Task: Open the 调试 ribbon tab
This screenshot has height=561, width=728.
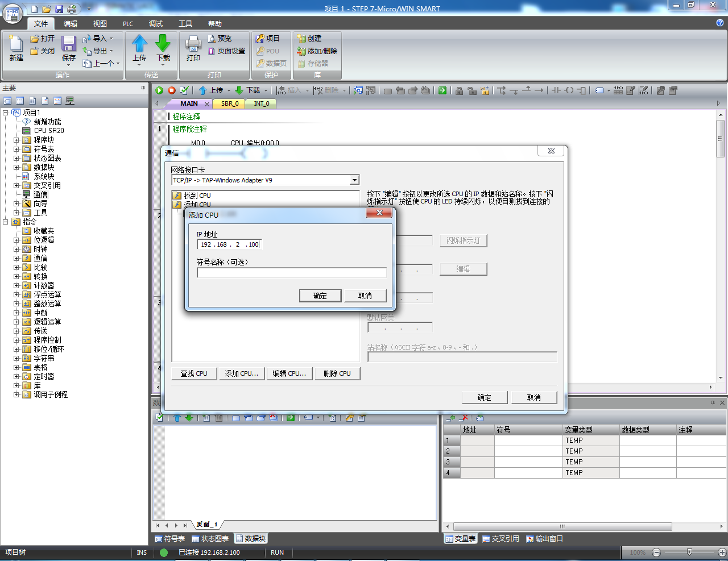Action: [x=156, y=23]
